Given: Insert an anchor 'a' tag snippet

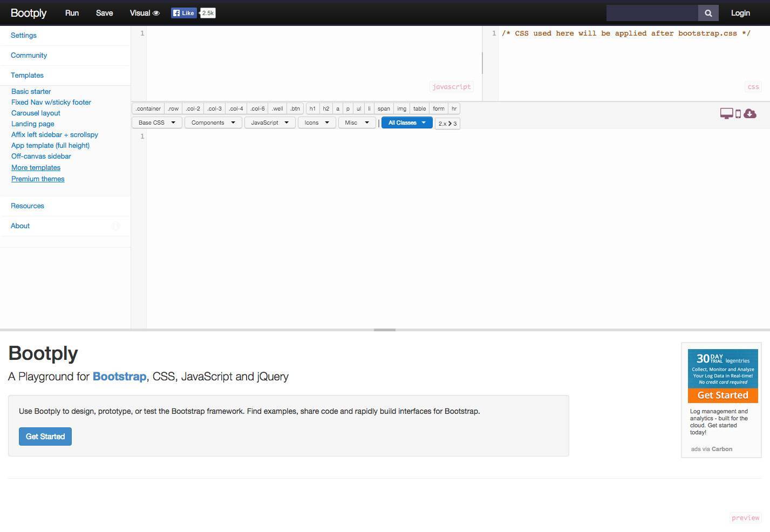Looking at the screenshot, I should [x=338, y=109].
